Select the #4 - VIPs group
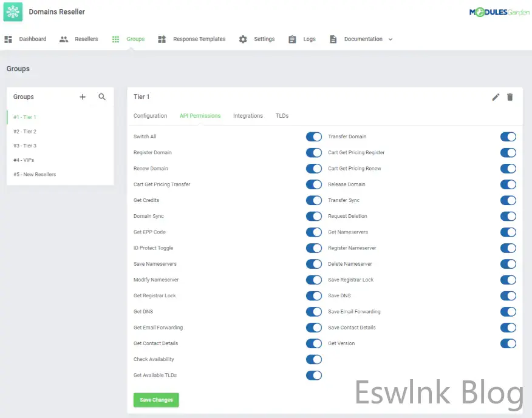 (x=24, y=160)
